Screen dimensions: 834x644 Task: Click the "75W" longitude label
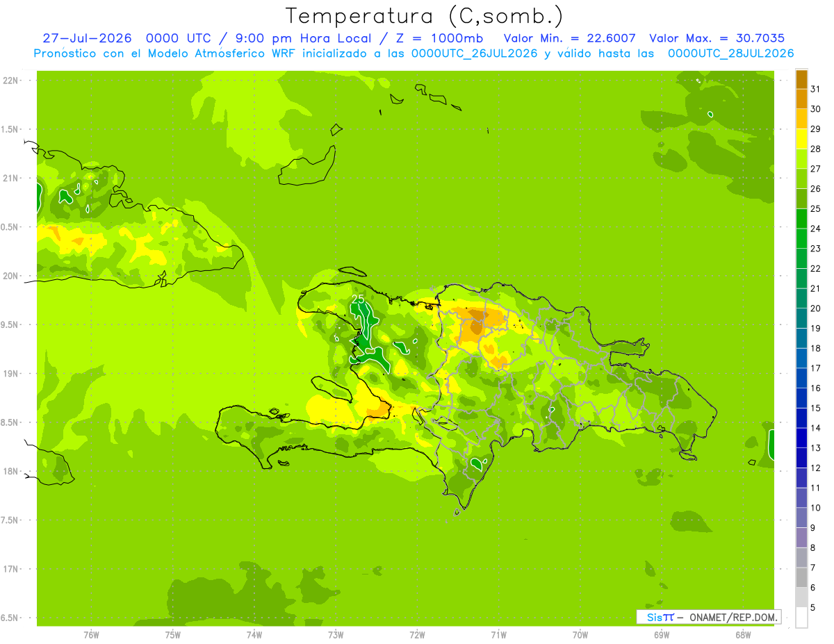172,635
